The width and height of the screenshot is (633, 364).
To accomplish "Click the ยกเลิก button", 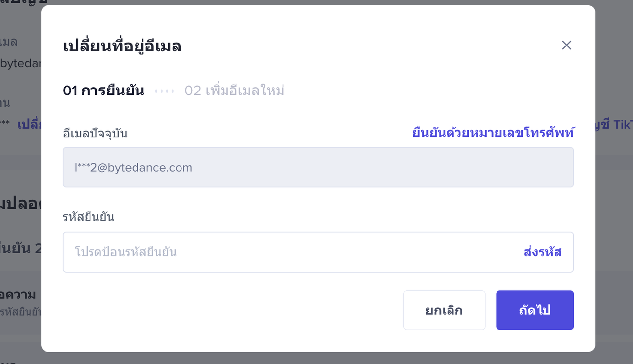I will [444, 310].
